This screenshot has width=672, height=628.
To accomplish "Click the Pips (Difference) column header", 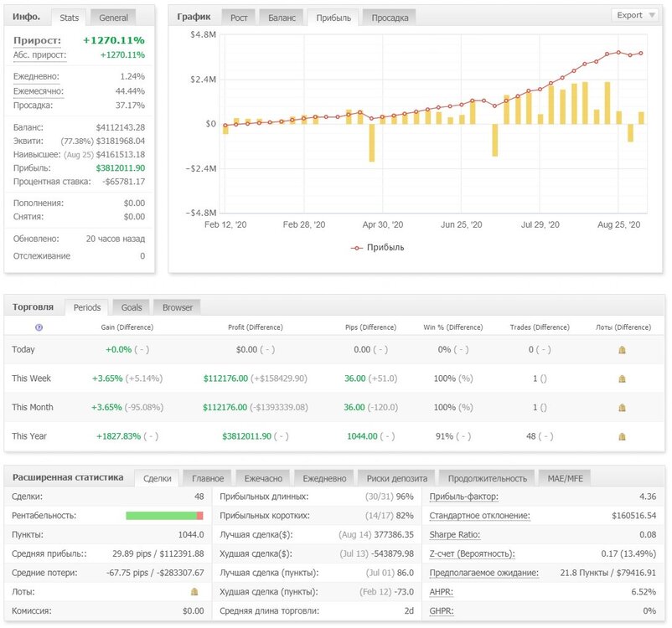I will (370, 327).
